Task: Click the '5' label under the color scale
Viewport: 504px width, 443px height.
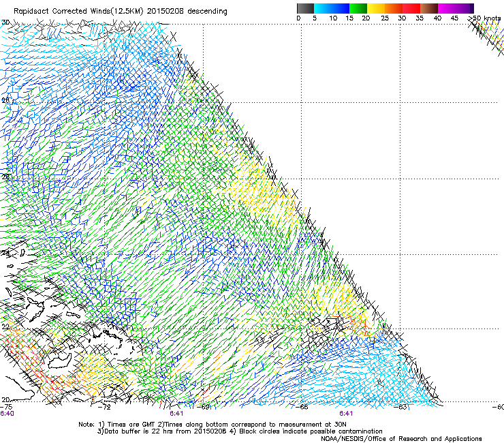Action: pos(315,18)
